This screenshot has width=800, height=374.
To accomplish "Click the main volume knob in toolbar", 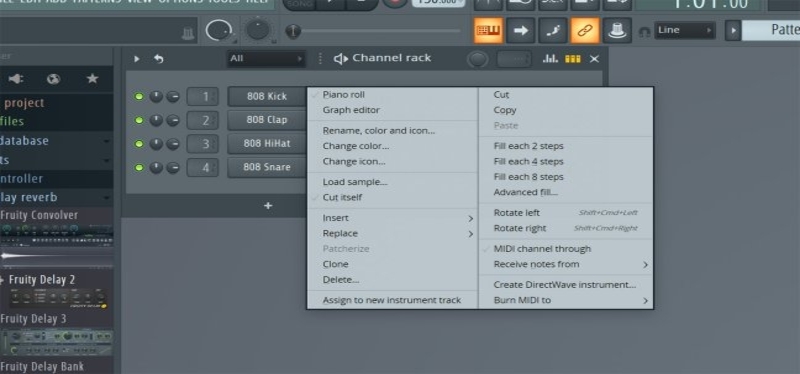I will tap(218, 31).
